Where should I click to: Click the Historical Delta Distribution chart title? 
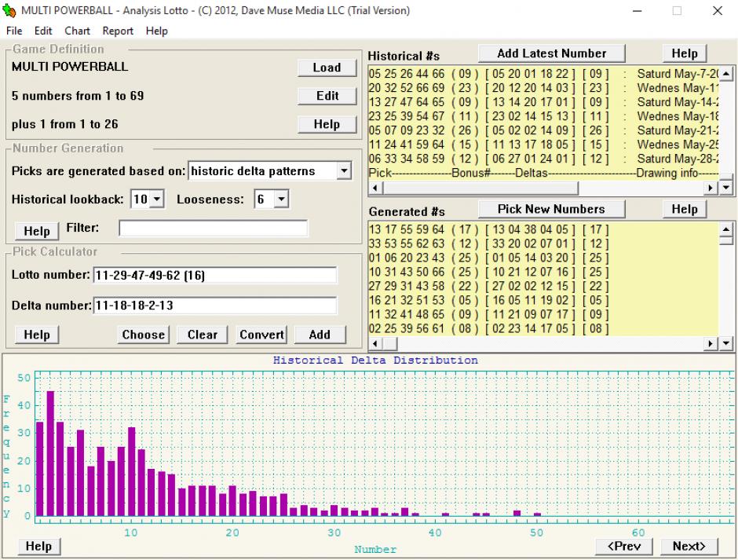click(375, 361)
